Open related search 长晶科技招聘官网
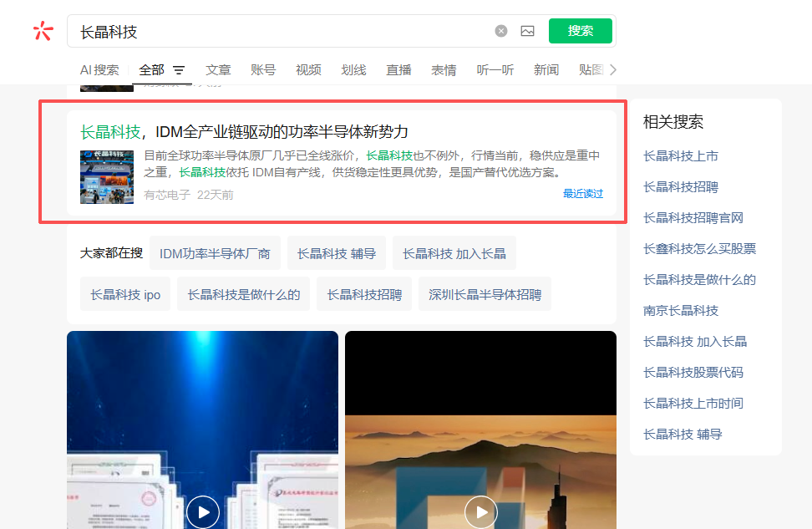Viewport: 812px width, 529px height. coord(693,217)
